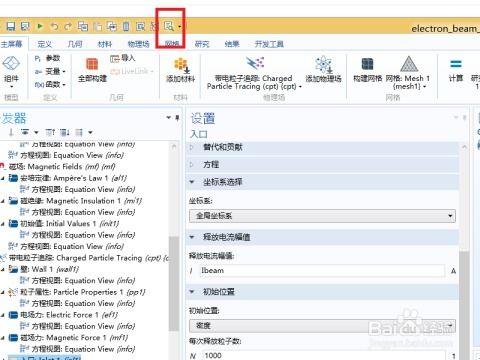The width and height of the screenshot is (480, 360).
Task: Collapse the Wall 1 tree node
Action: coord(3,269)
